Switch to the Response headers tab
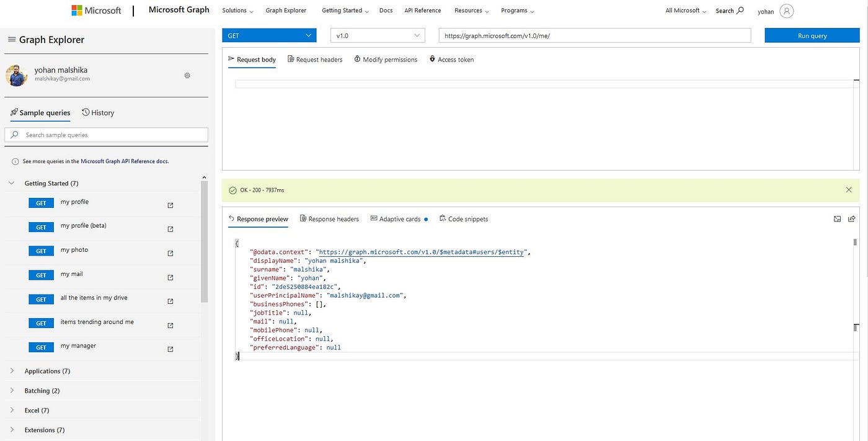Viewport: 868px width, 441px height. click(x=329, y=219)
